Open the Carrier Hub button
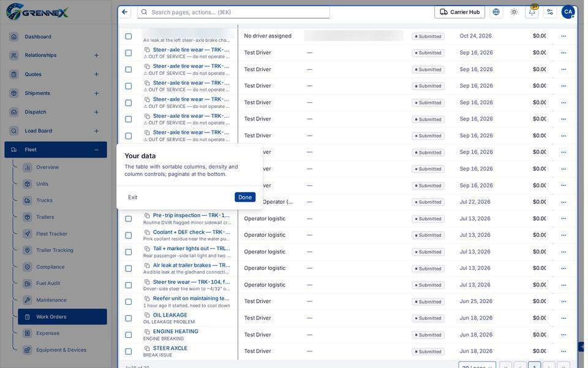Viewport: 588px width, 368px height. coord(459,12)
